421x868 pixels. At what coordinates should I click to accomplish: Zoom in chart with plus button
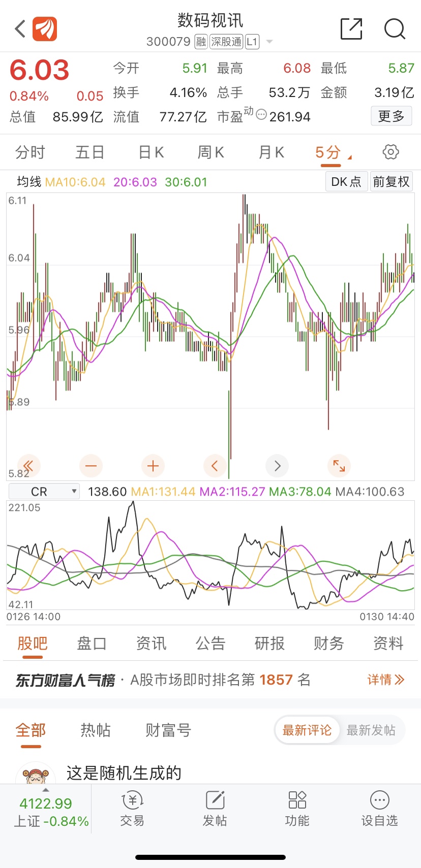point(153,466)
